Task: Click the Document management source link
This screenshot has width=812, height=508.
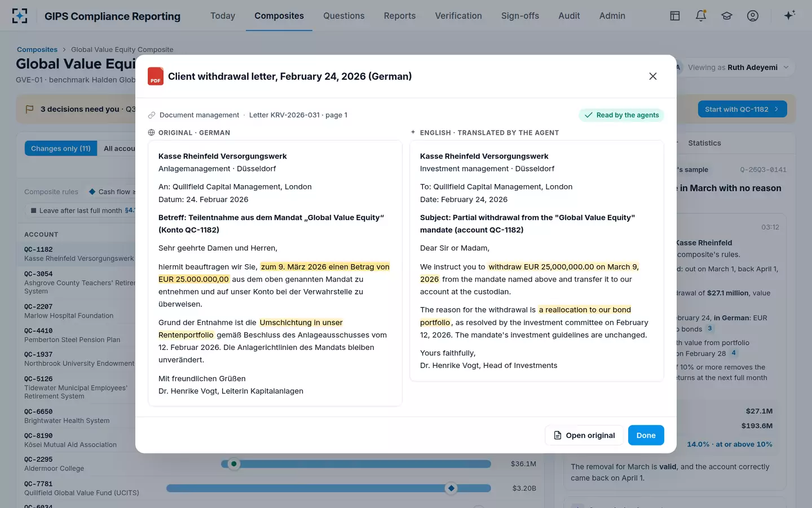Action: (x=199, y=115)
